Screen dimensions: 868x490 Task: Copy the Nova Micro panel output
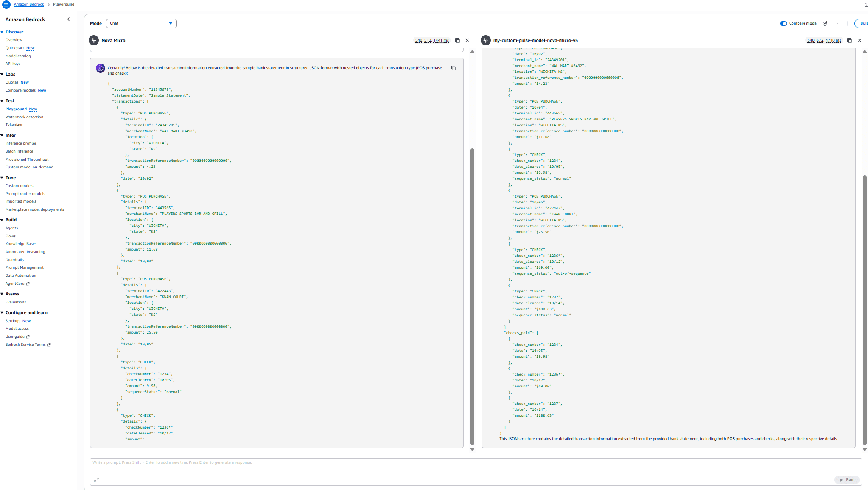pos(457,41)
